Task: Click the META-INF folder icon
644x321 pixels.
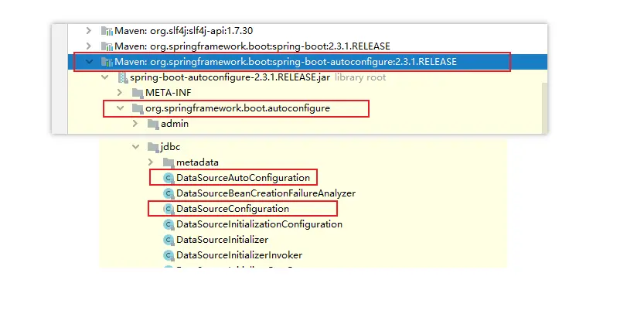Action: coord(138,93)
